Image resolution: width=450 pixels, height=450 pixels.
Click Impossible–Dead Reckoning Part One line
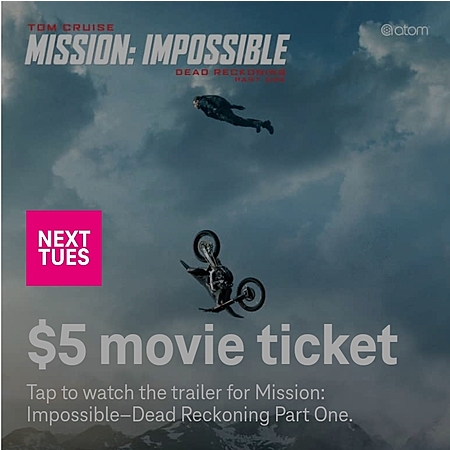click(x=189, y=415)
